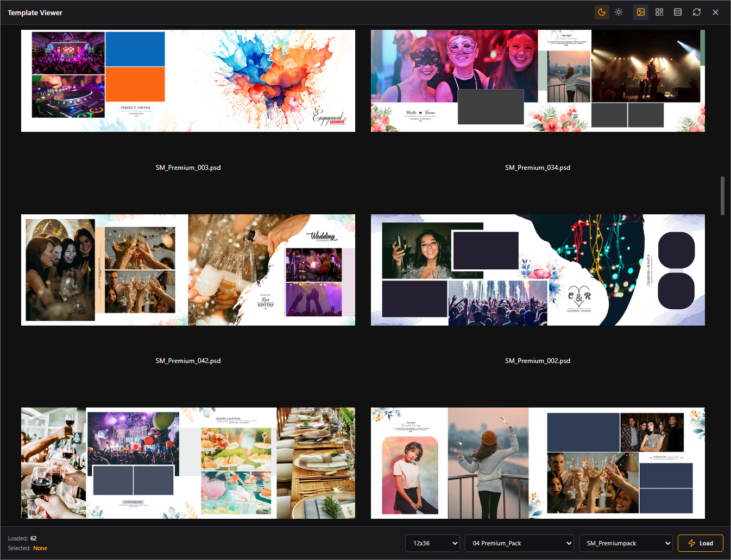Click the SM_Premium_002.psd file name
Image resolution: width=731 pixels, height=560 pixels.
[538, 361]
